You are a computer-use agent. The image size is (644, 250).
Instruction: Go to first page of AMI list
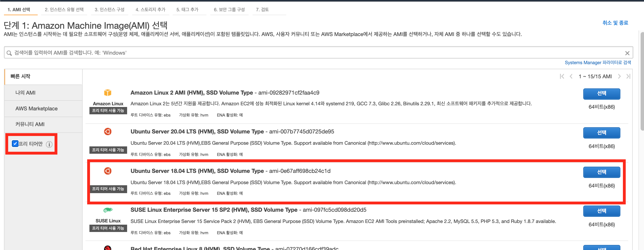coord(562,76)
